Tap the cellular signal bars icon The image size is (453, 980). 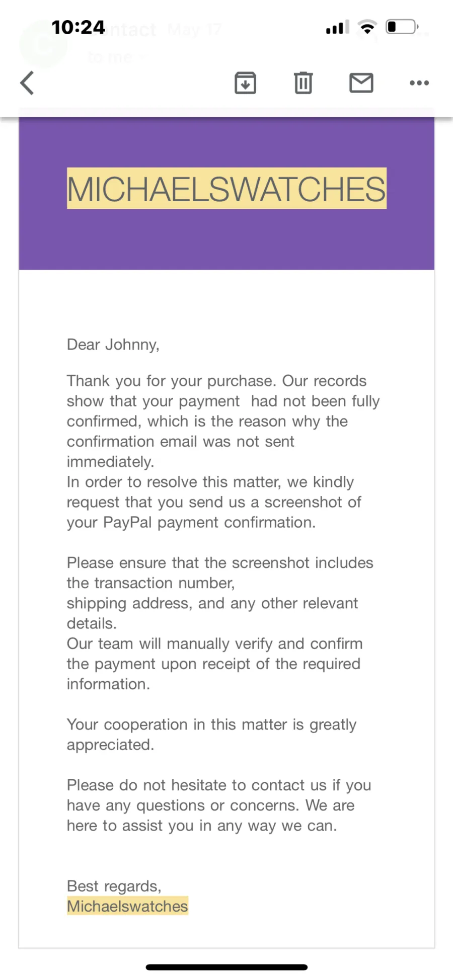pos(337,27)
